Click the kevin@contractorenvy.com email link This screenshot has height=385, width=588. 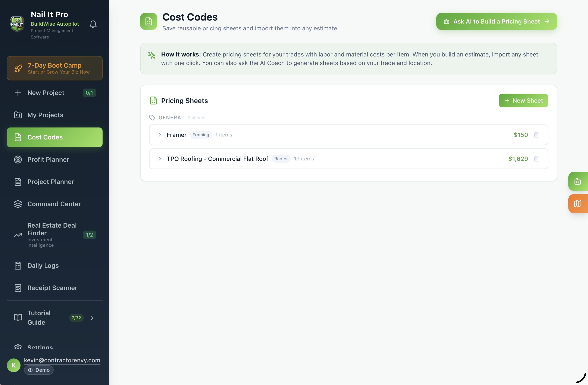pos(62,360)
